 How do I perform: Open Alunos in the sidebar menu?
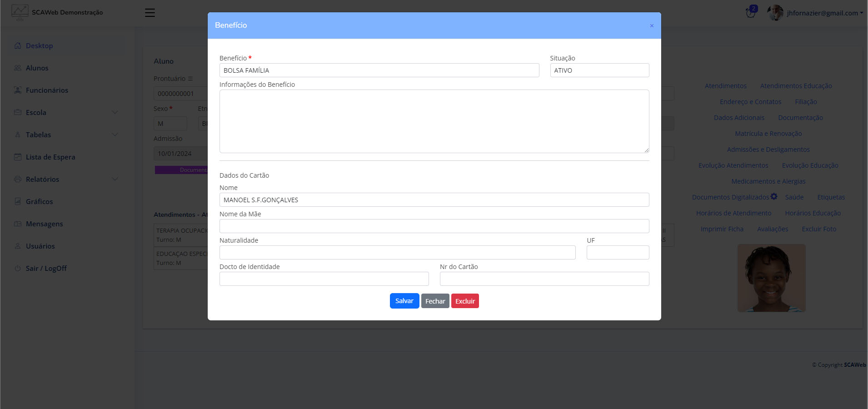37,68
